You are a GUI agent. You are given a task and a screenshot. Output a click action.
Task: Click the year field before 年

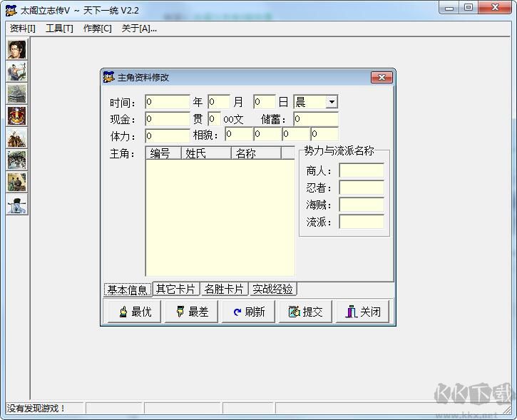point(168,102)
